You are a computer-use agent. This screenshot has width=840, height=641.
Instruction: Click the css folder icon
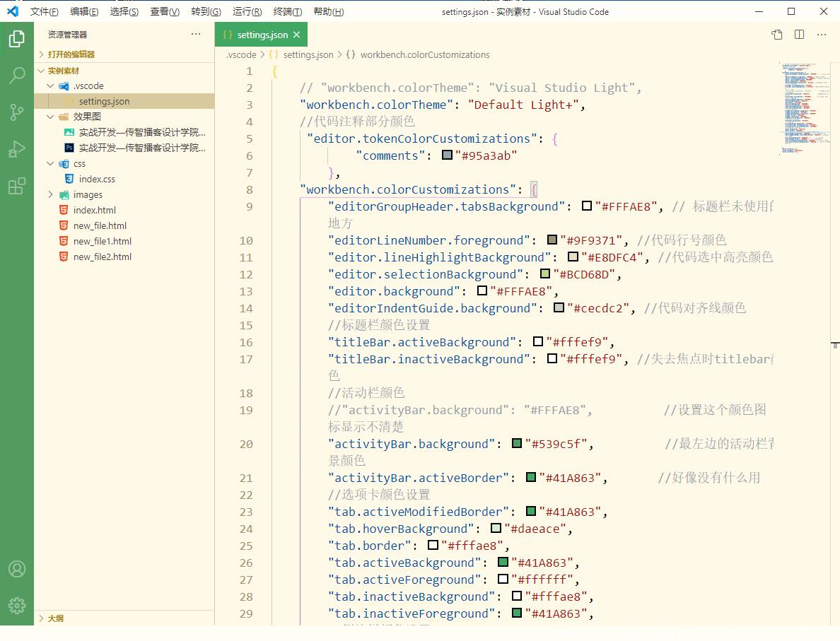(64, 164)
